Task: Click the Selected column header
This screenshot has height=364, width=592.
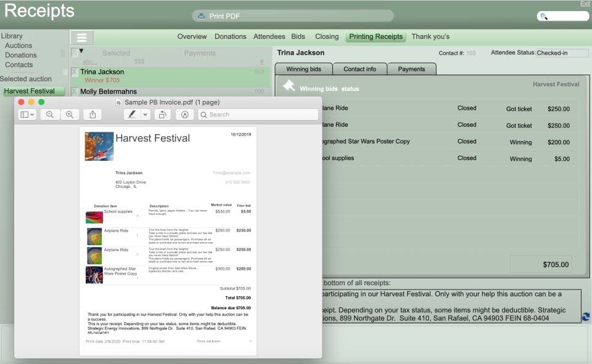Action: [x=116, y=53]
